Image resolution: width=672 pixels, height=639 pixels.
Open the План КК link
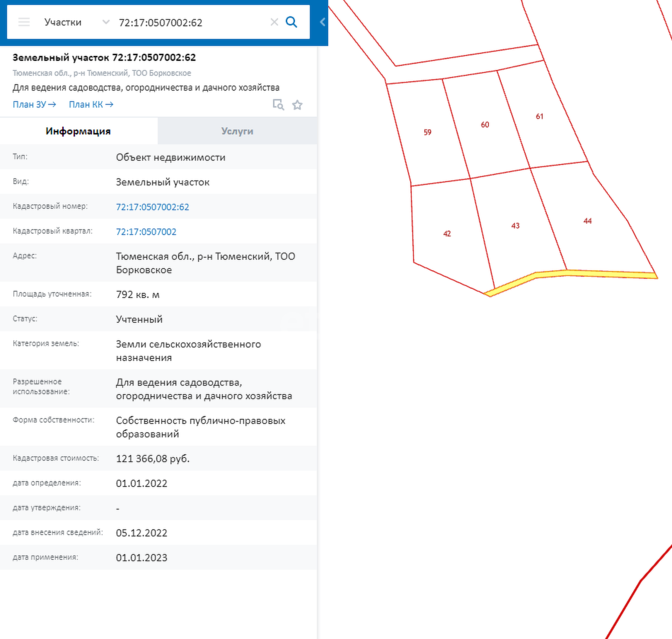pyautogui.click(x=91, y=104)
